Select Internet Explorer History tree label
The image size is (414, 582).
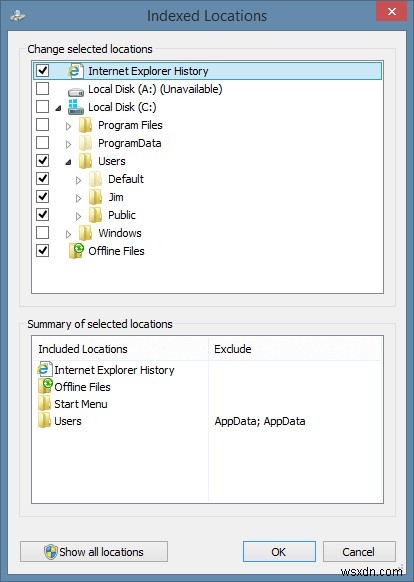148,71
